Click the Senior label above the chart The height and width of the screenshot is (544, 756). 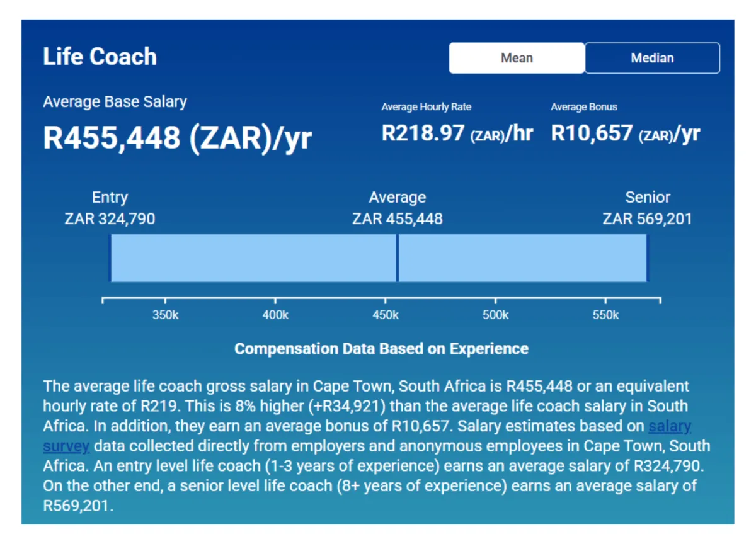point(647,198)
